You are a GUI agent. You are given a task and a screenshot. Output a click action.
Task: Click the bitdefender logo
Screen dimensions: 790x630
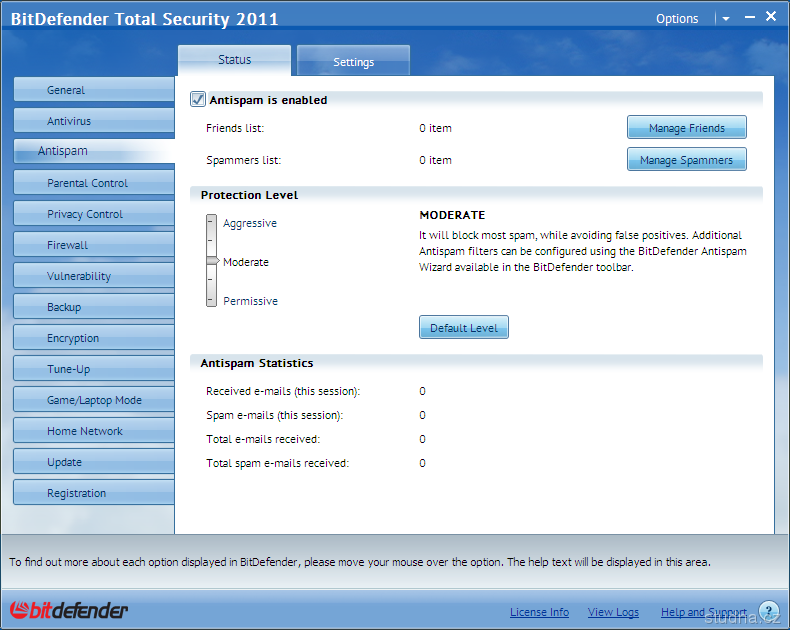point(69,610)
